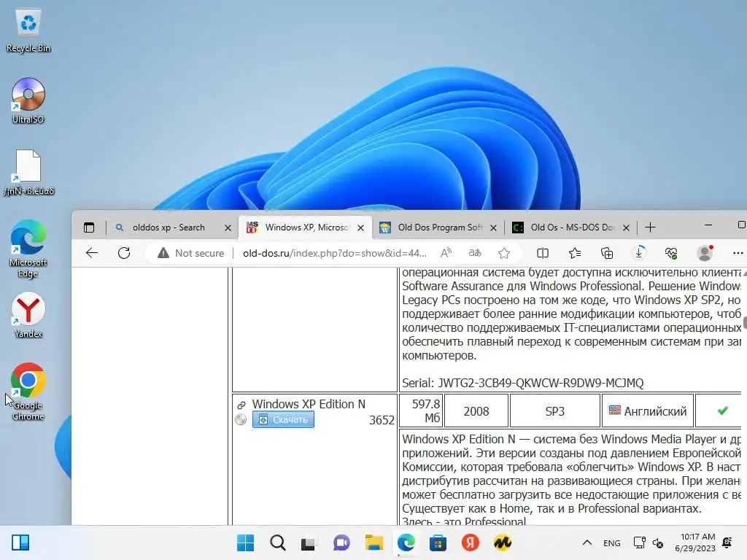Close the Old Dos Program Soft tab
Viewport: 747px width, 560px height.
[x=494, y=228]
